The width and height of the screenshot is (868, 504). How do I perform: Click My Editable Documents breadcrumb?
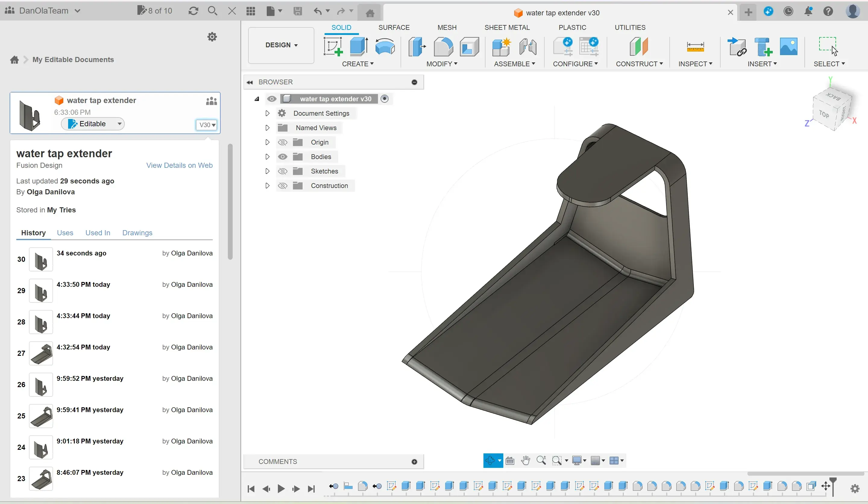point(73,60)
